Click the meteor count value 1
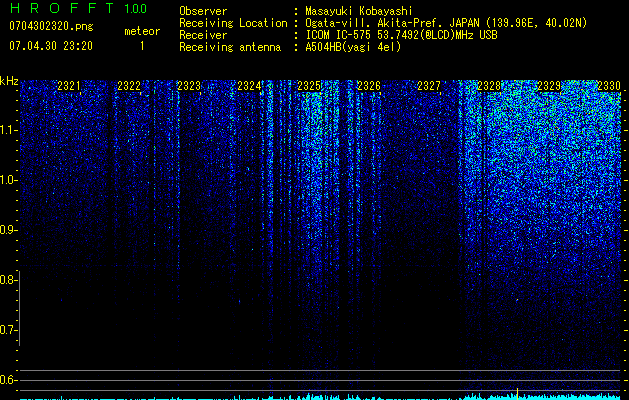Image resolution: width=629 pixels, height=400 pixels. click(x=142, y=46)
